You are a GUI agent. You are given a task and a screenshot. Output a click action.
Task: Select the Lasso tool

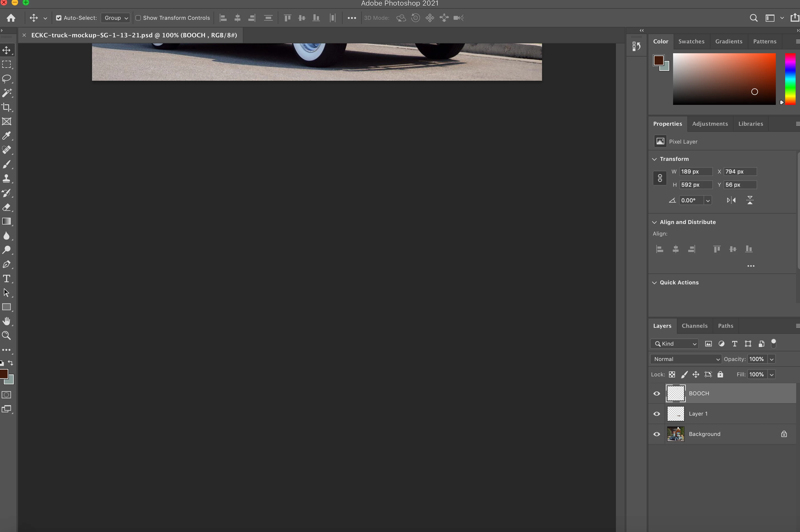coord(6,79)
